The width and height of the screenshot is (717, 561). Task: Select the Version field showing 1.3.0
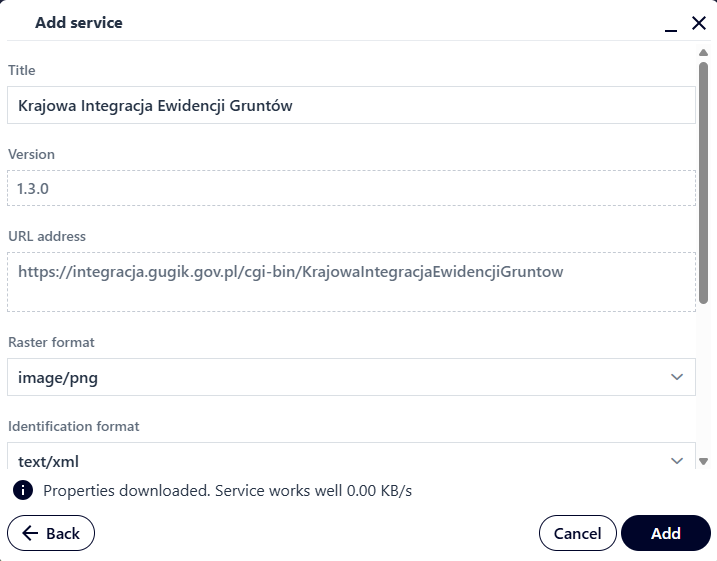[350, 188]
